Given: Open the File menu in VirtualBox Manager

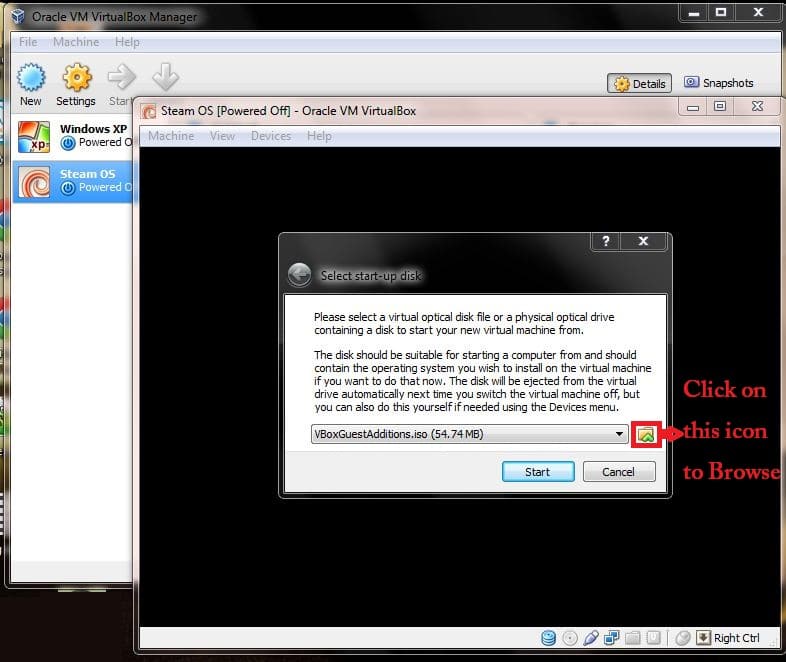Looking at the screenshot, I should pos(28,42).
